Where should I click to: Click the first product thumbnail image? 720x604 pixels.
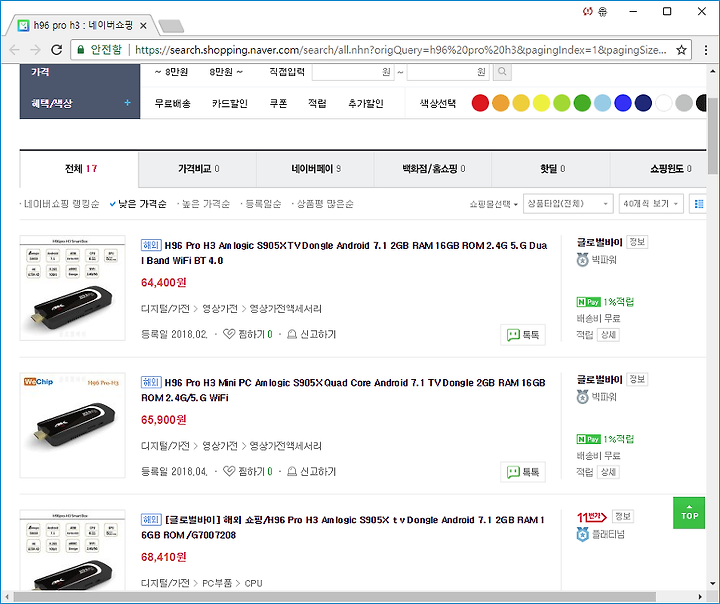[73, 288]
